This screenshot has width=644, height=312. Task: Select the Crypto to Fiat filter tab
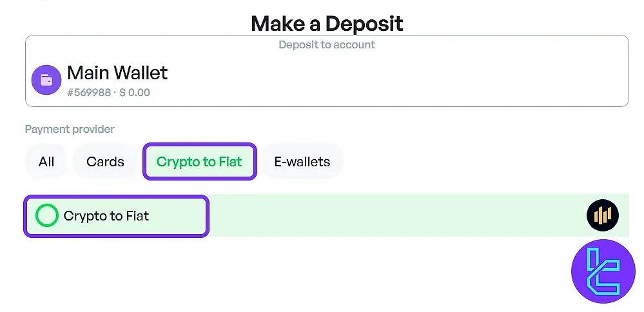coord(199,161)
